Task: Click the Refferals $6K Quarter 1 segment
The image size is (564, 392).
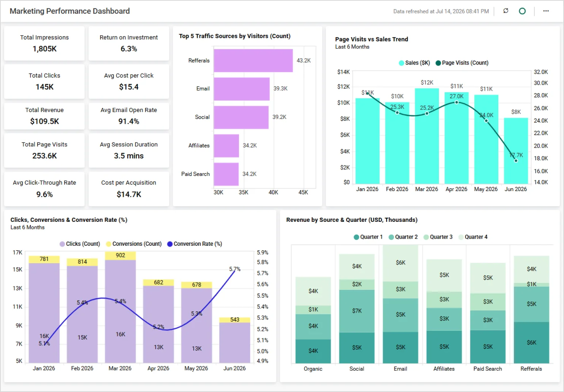Action: pos(531,343)
